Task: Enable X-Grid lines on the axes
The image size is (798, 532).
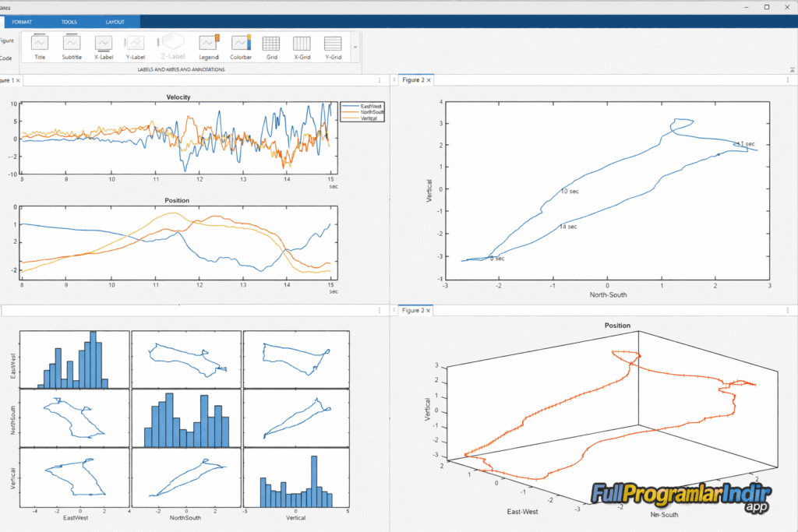Action: pyautogui.click(x=302, y=46)
